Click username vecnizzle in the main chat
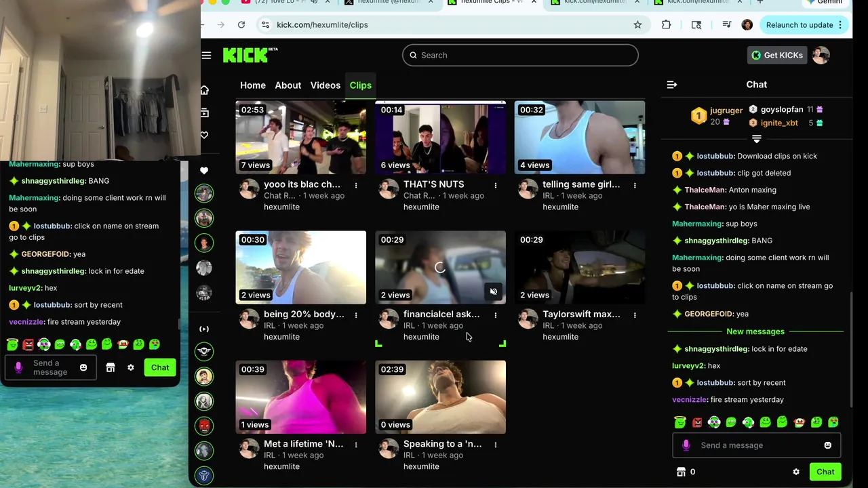 [690, 400]
